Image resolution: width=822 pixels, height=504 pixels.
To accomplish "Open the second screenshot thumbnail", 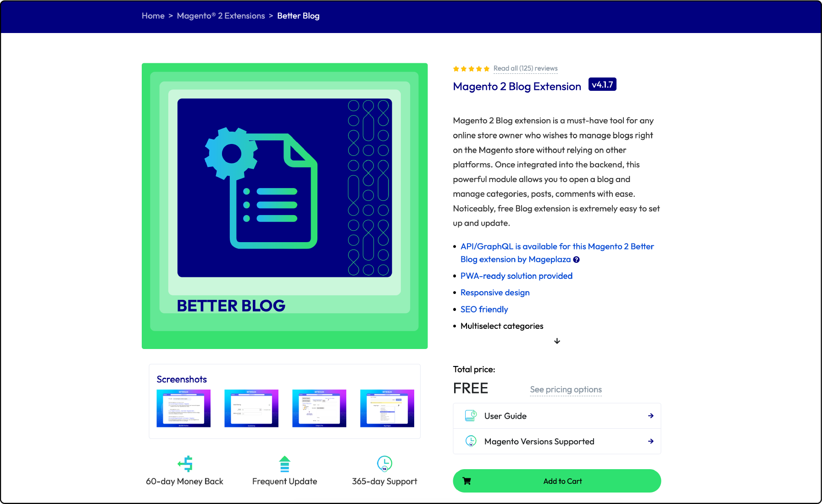I will (x=251, y=408).
